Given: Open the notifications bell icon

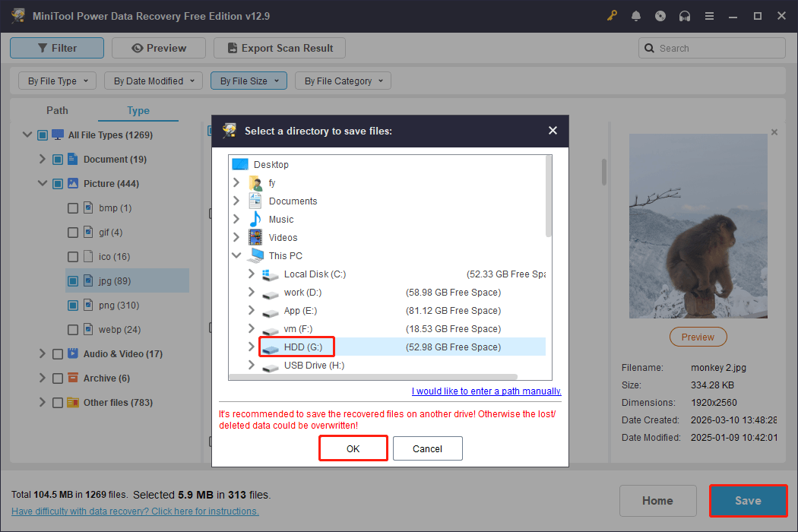Looking at the screenshot, I should pos(635,16).
